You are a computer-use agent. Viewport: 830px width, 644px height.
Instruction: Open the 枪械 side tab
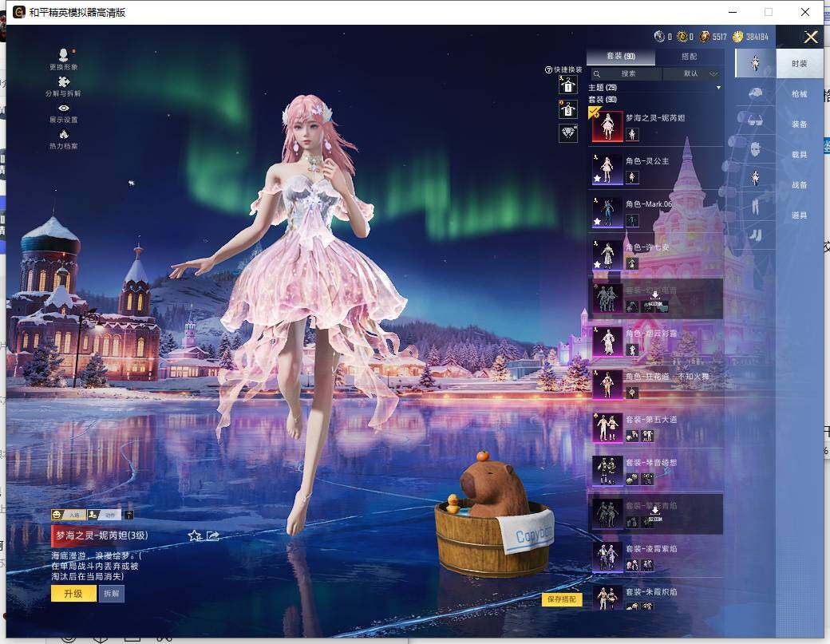[799, 94]
